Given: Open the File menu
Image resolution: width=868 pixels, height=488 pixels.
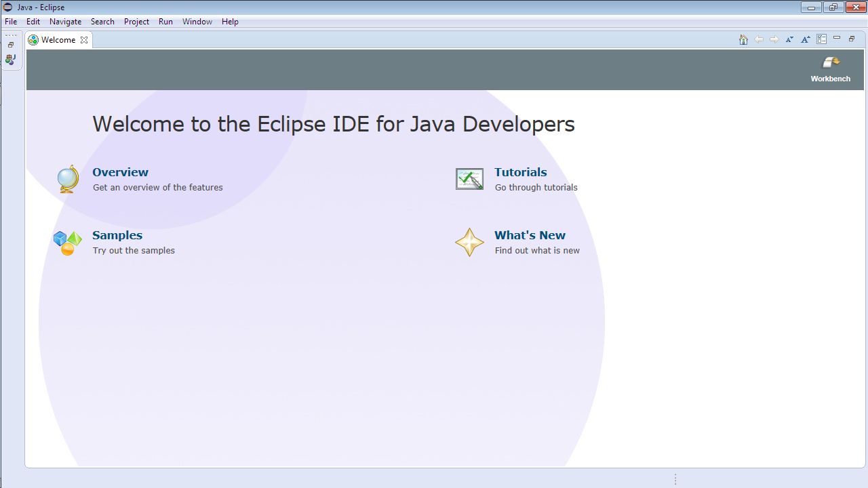Looking at the screenshot, I should click(x=11, y=22).
